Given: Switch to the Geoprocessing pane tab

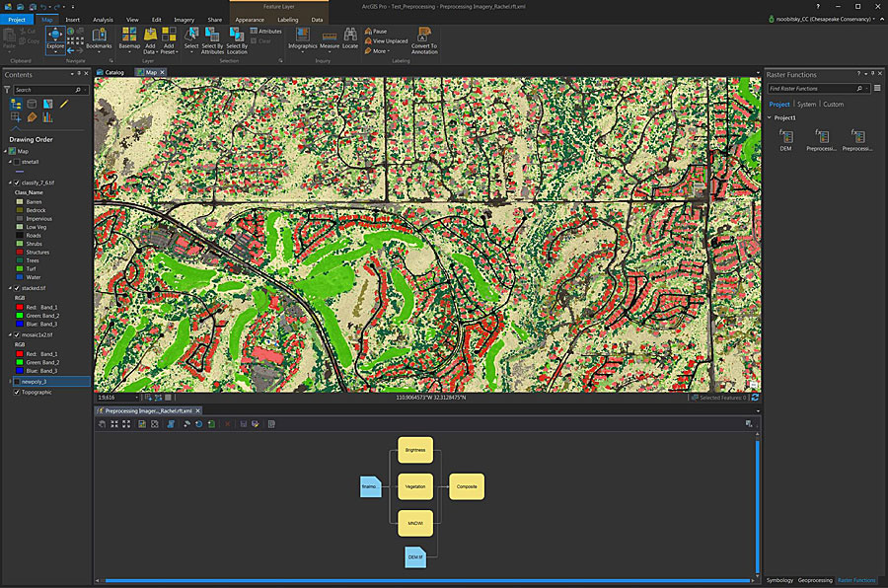Looking at the screenshot, I should [816, 580].
